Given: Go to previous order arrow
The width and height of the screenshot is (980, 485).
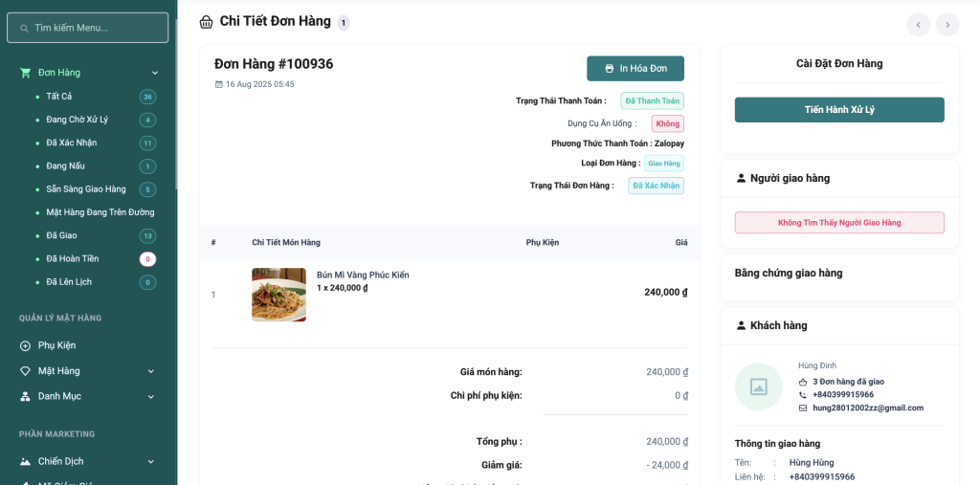Looking at the screenshot, I should click(x=919, y=25).
